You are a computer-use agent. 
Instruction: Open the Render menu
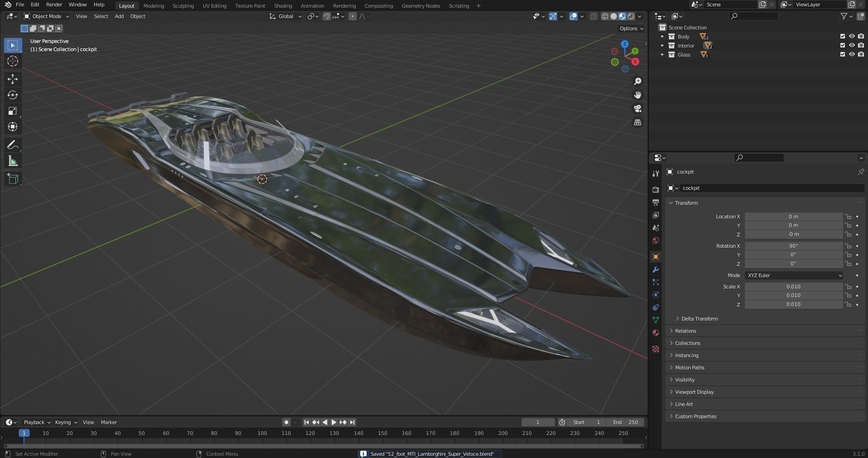click(x=54, y=5)
